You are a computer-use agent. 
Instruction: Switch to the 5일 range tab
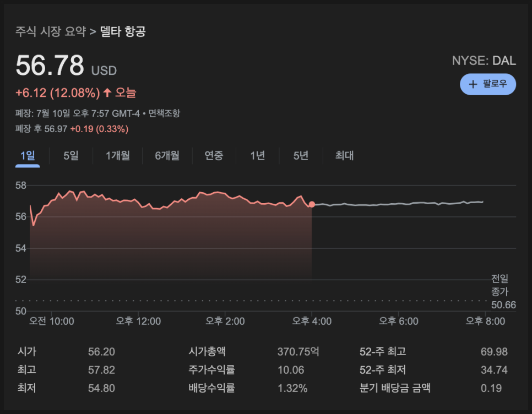click(x=71, y=156)
